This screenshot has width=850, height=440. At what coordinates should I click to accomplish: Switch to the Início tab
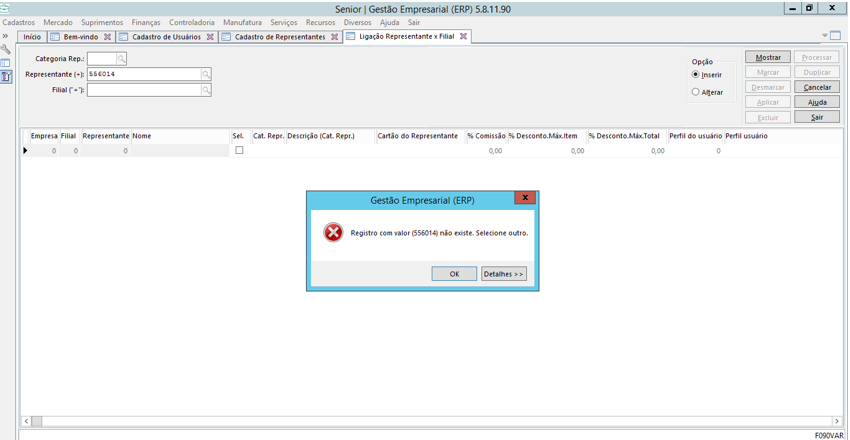pos(32,37)
